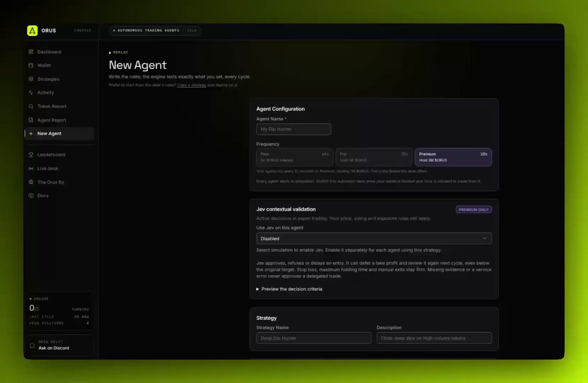Follow the Copy a strategy link
The height and width of the screenshot is (383, 588).
click(192, 85)
